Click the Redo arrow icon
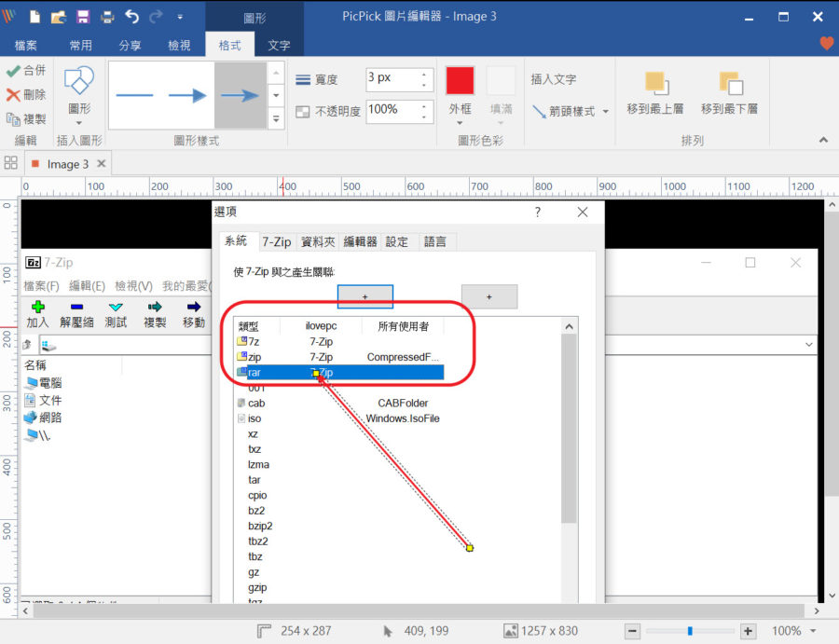The height and width of the screenshot is (644, 839). coord(157,17)
